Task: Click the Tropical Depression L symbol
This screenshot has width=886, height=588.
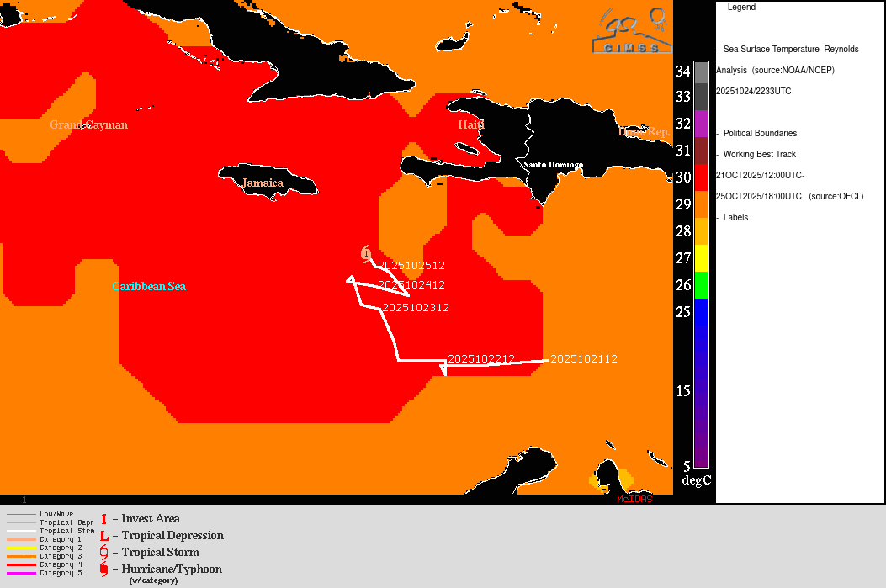Action: click(x=103, y=536)
